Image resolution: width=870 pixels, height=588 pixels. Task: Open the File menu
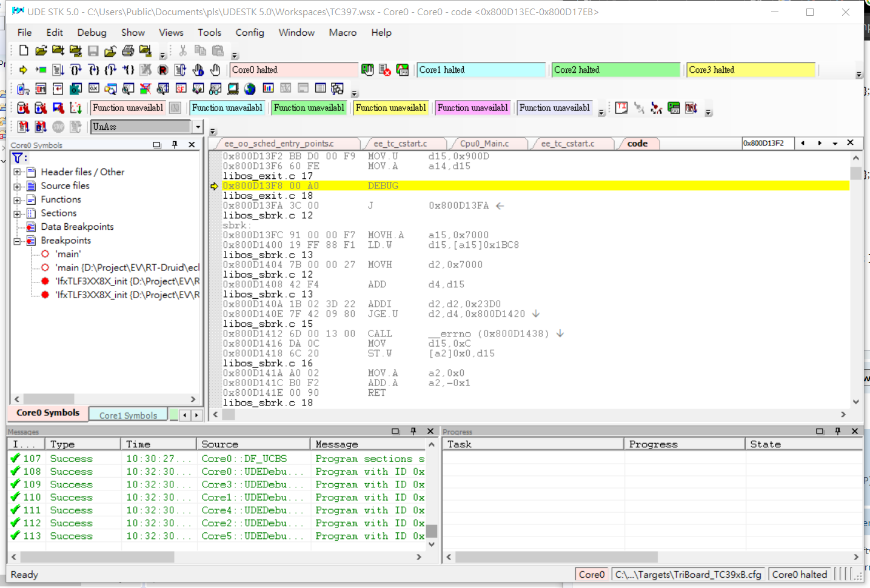25,33
